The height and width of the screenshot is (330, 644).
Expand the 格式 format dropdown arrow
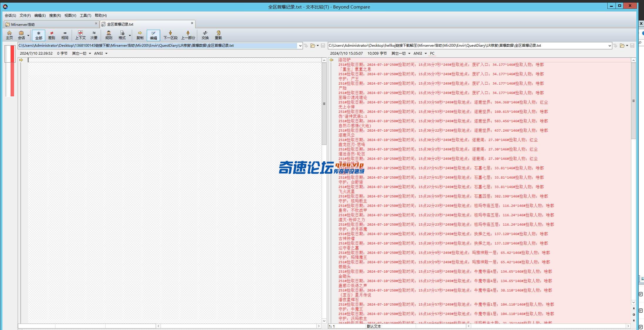click(130, 35)
